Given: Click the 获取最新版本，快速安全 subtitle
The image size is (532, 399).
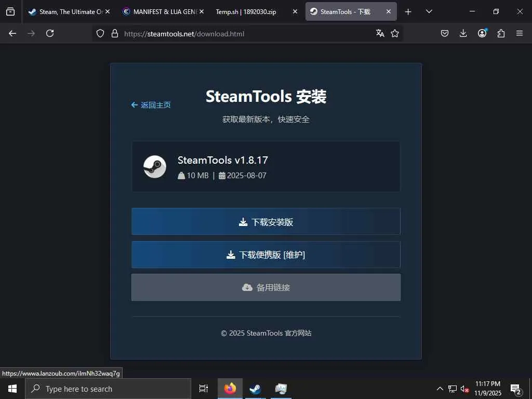Looking at the screenshot, I should [266, 119].
